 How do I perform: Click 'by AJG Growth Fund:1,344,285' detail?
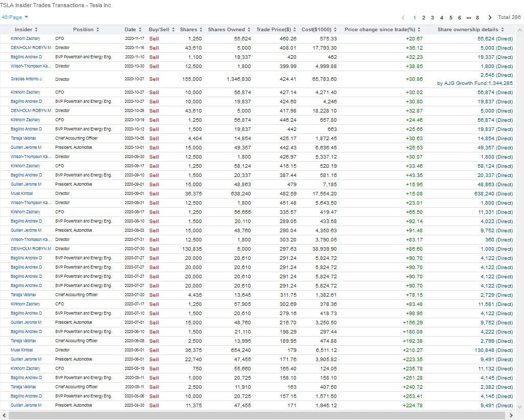(475, 83)
